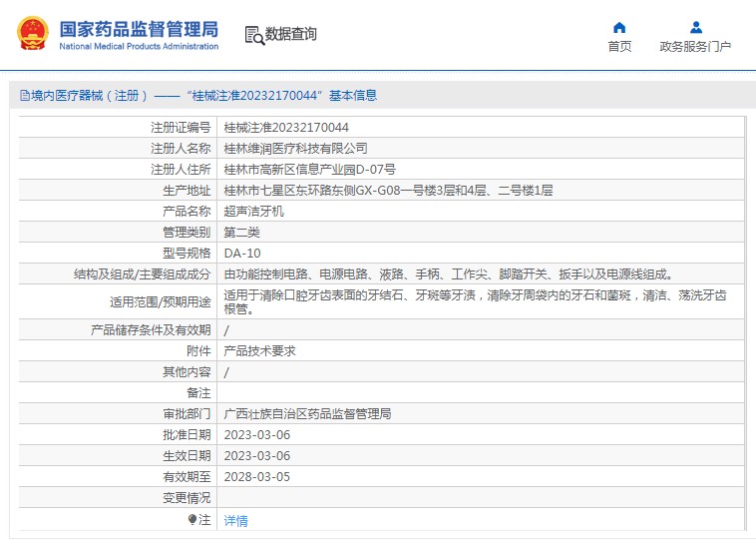
Task: Click 国家药品监督管理局 title
Action: coord(139,29)
